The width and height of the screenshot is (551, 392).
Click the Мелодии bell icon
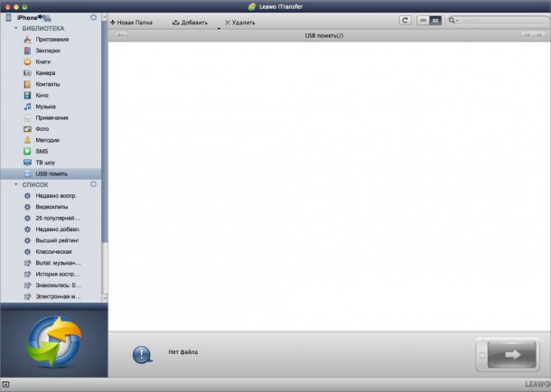pos(27,140)
